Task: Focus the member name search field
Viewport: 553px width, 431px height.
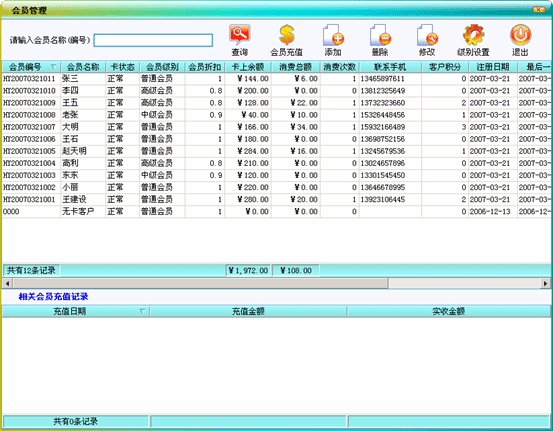Action: [153, 40]
